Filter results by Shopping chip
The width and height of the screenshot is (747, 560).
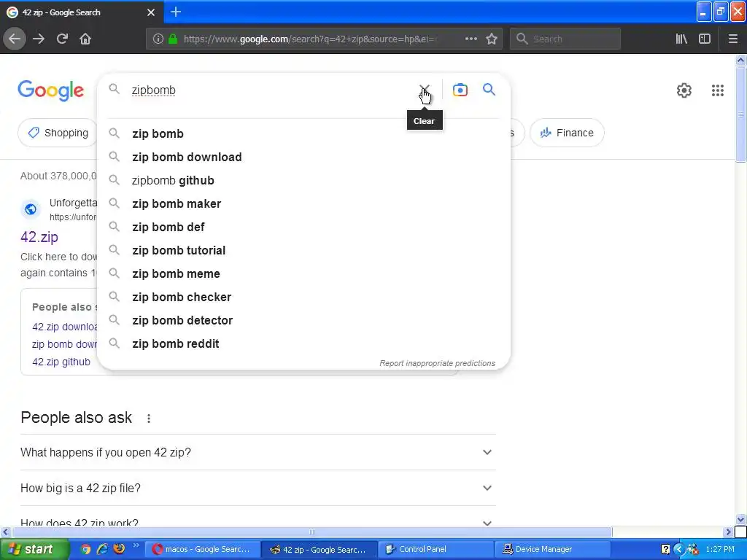coord(58,133)
